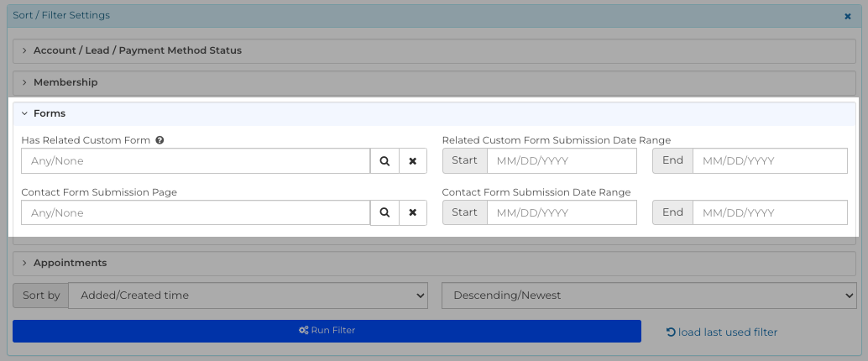
Task: Open the Descending/Newest order dropdown
Action: 649,296
